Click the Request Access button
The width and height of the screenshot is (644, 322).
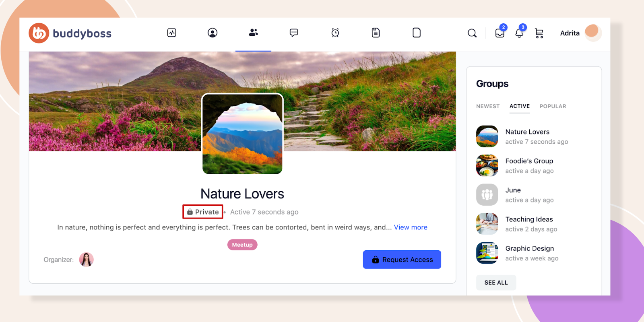point(402,260)
